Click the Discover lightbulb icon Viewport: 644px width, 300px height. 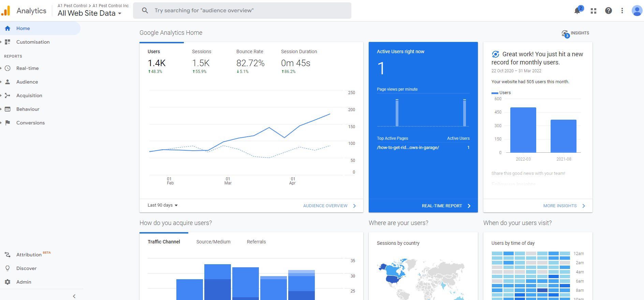(x=8, y=268)
